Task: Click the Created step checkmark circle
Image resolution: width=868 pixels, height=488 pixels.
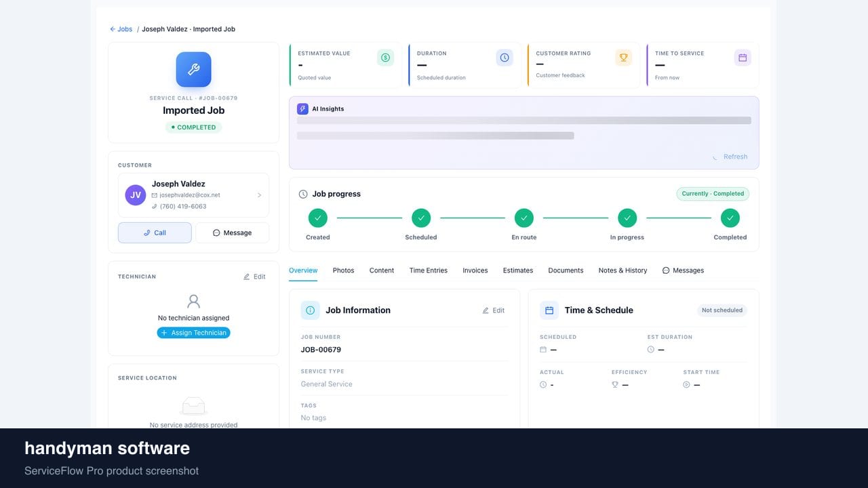Action: click(318, 218)
